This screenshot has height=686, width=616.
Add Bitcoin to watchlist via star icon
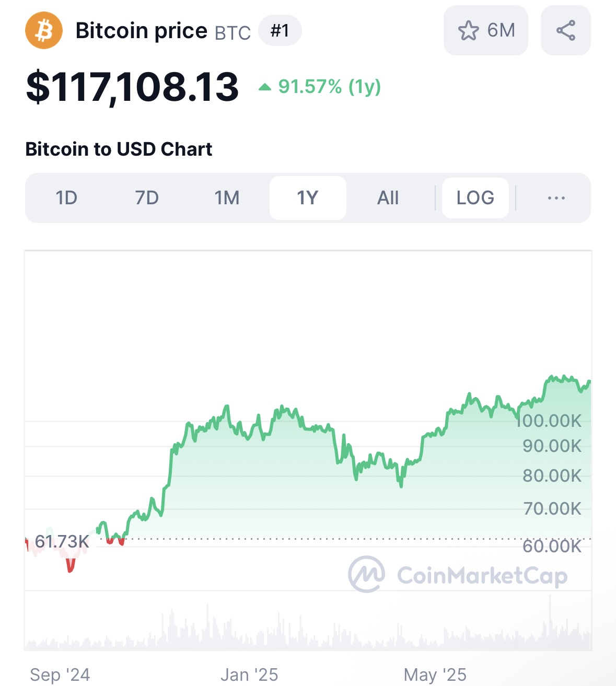tap(468, 30)
